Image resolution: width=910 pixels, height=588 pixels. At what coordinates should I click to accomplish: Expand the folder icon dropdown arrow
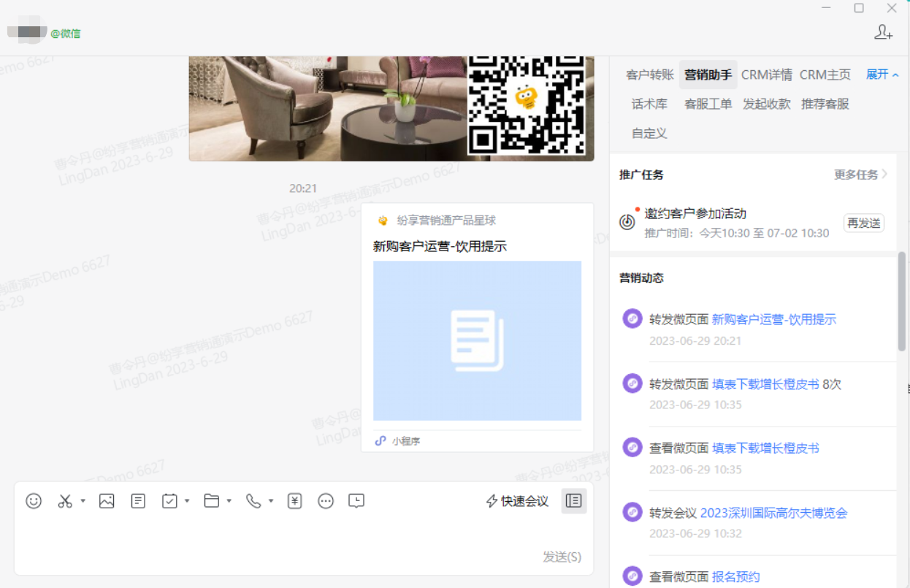pyautogui.click(x=229, y=501)
